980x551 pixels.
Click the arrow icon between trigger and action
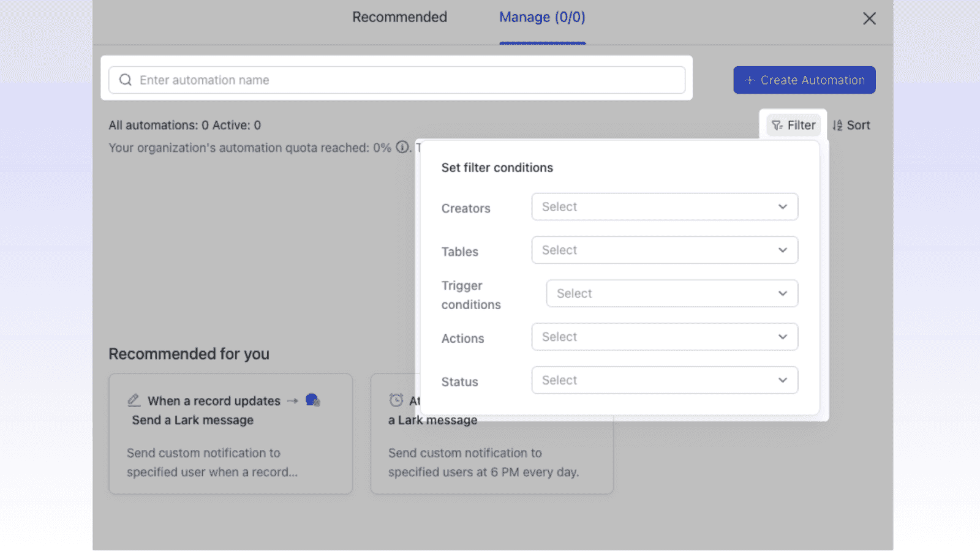292,401
